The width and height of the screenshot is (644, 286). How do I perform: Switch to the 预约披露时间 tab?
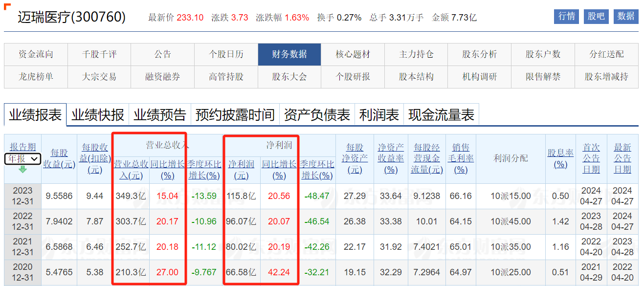(x=235, y=115)
